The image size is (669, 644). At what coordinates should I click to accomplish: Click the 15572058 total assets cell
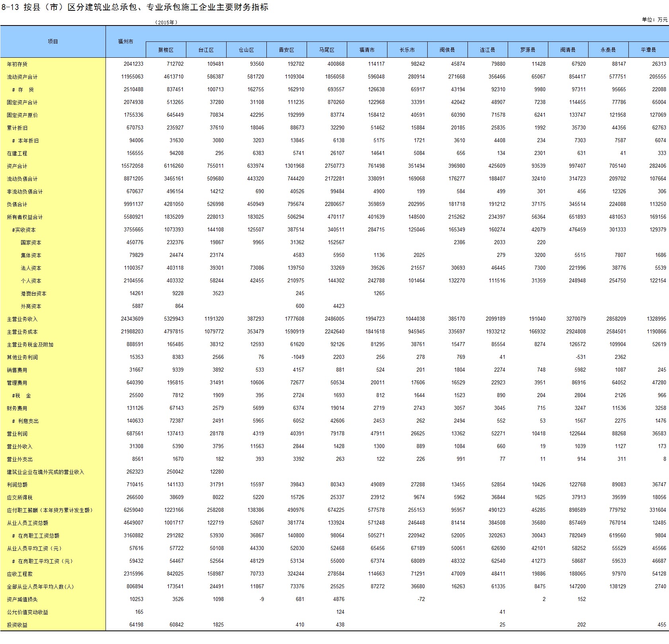tap(132, 166)
